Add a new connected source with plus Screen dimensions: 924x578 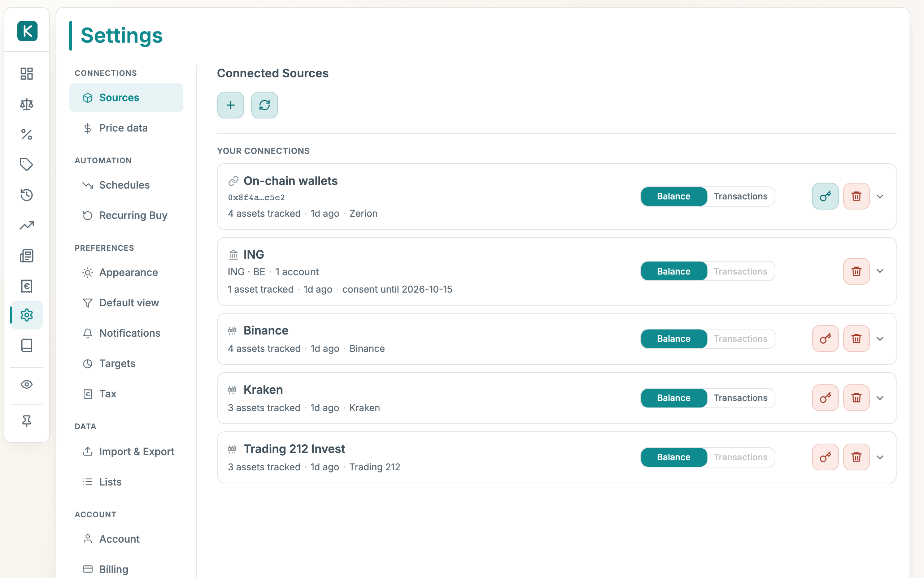[231, 105]
